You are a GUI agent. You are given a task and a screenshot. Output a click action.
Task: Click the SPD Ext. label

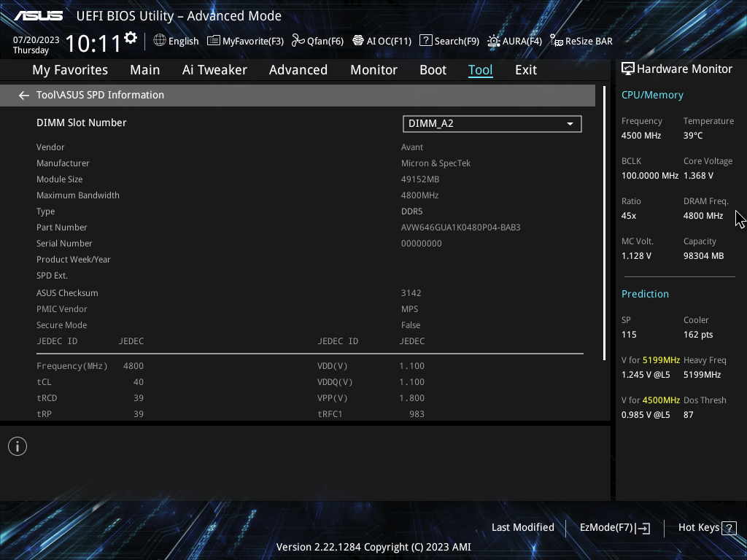pyautogui.click(x=52, y=276)
